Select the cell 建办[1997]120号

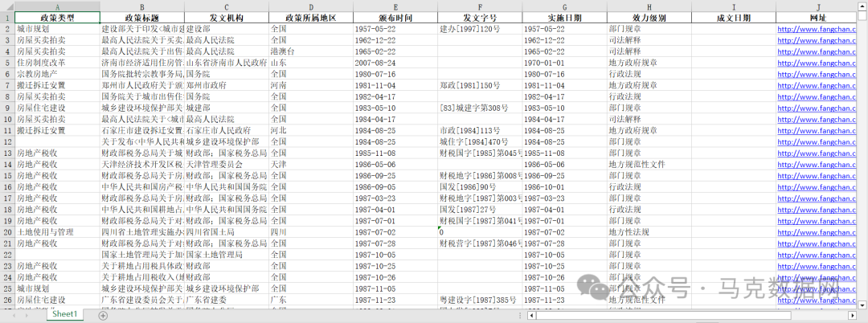(x=480, y=29)
